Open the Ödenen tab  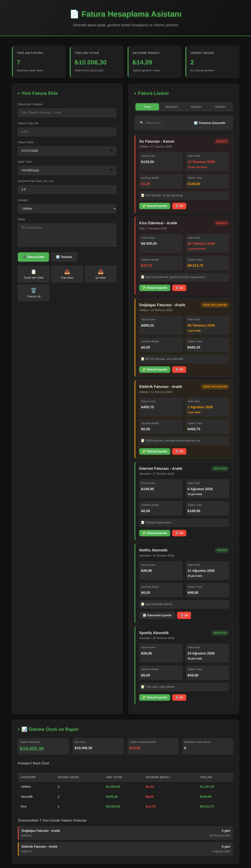click(220, 107)
